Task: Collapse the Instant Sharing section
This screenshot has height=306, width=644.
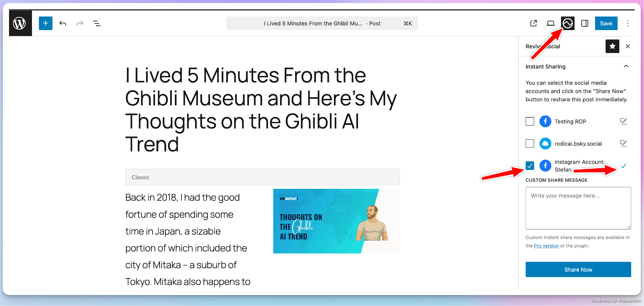Action: 626,67
